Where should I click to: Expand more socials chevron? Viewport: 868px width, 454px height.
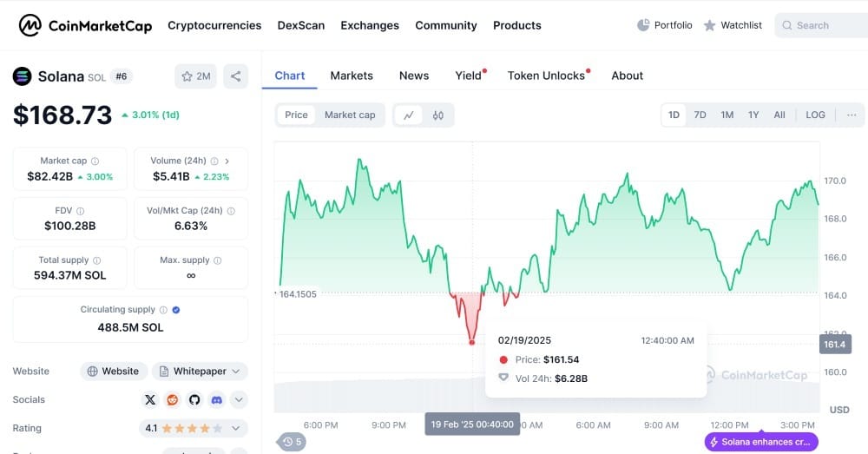pyautogui.click(x=239, y=400)
